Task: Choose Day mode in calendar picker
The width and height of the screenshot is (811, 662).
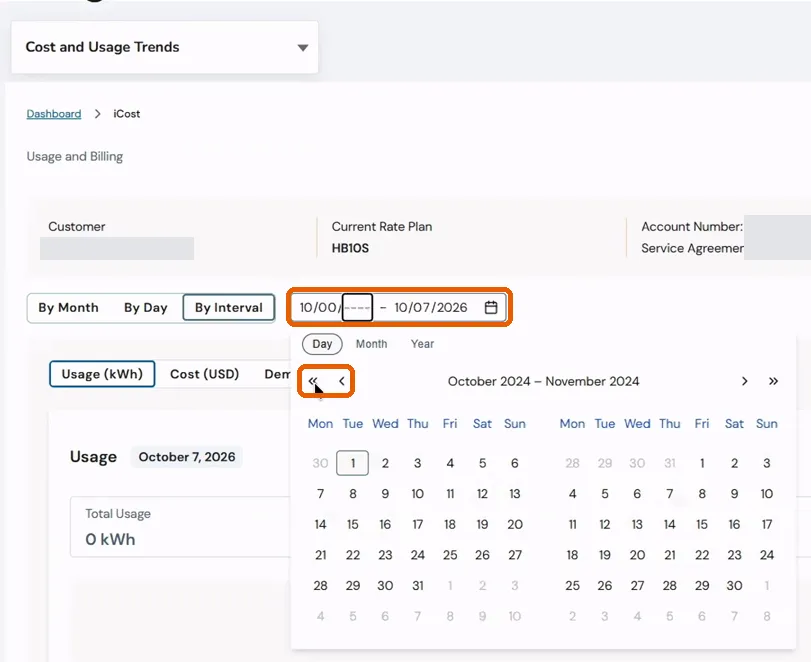Action: point(322,344)
